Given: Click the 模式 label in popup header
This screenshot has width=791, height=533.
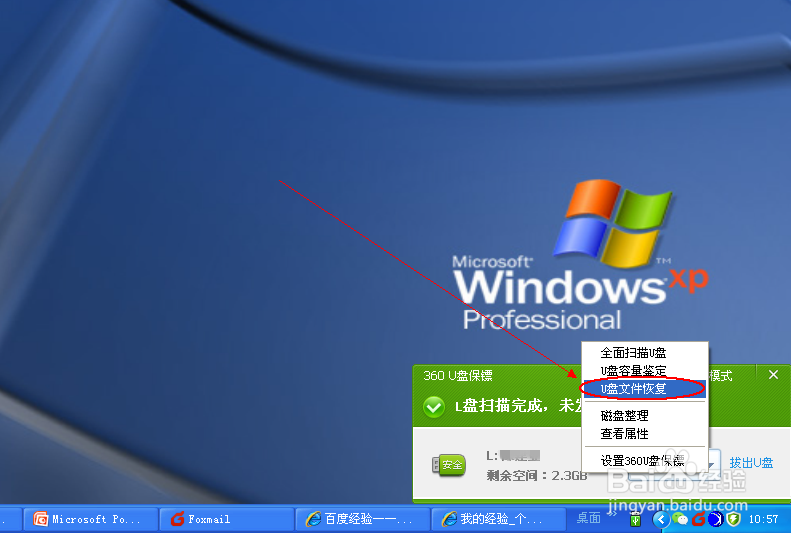Looking at the screenshot, I should tap(721, 376).
